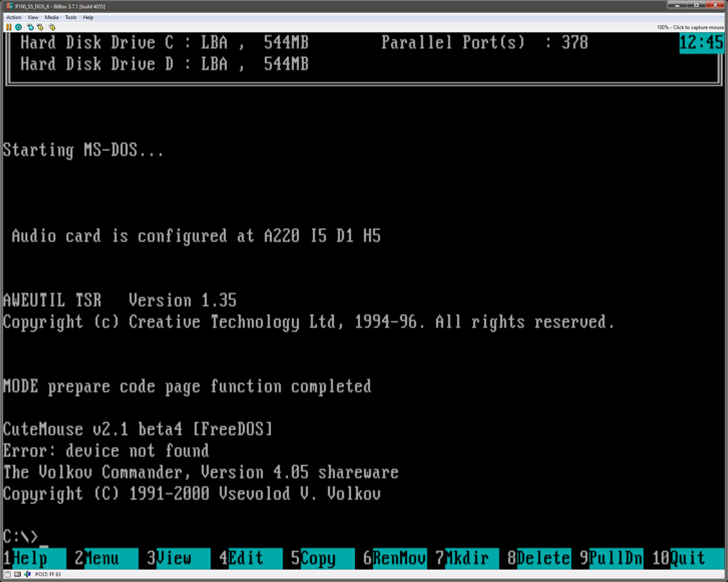Send Ctrl+Alt+Esc key combination
The image size is (728, 582).
(x=40, y=27)
